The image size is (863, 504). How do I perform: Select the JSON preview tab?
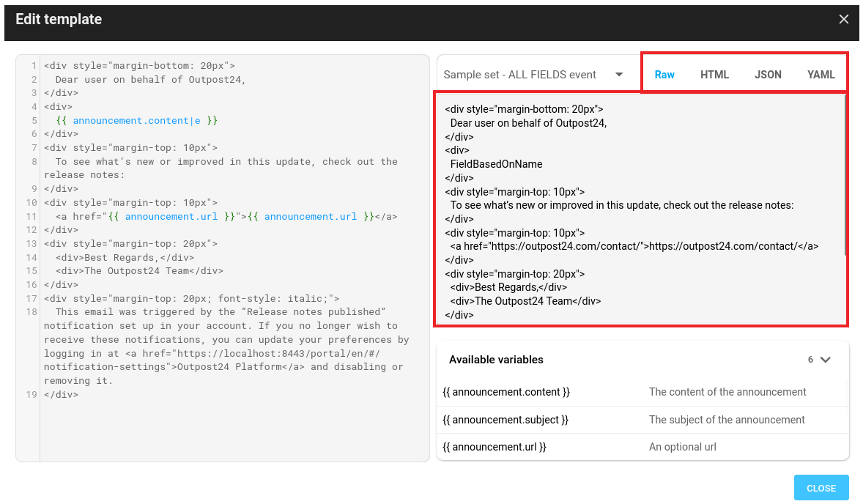(x=768, y=75)
